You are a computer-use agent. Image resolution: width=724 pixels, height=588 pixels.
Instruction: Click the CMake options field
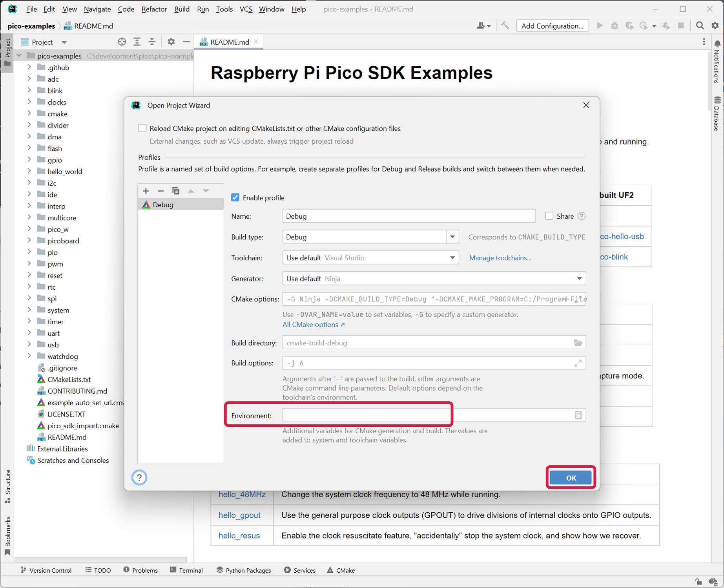(434, 299)
